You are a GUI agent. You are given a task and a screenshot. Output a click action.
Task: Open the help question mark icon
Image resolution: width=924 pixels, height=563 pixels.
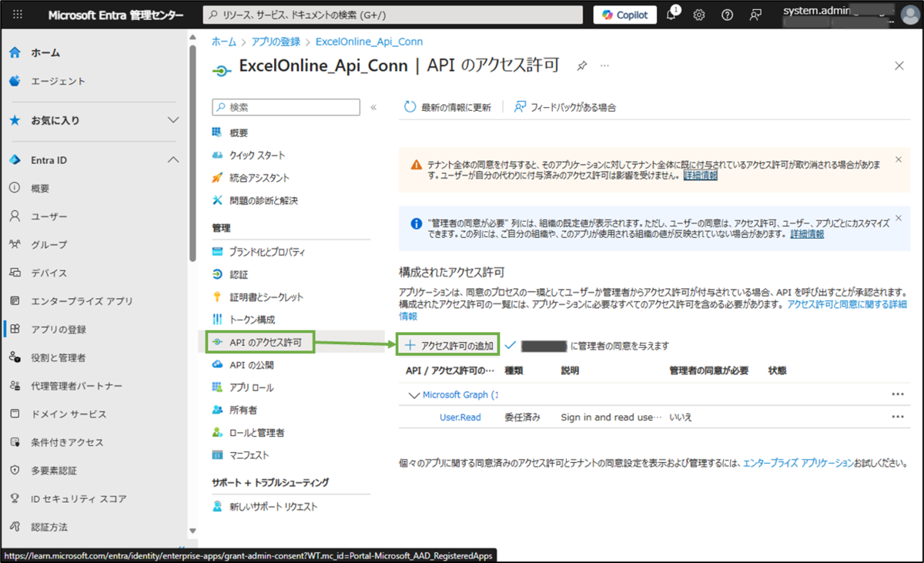(x=727, y=15)
